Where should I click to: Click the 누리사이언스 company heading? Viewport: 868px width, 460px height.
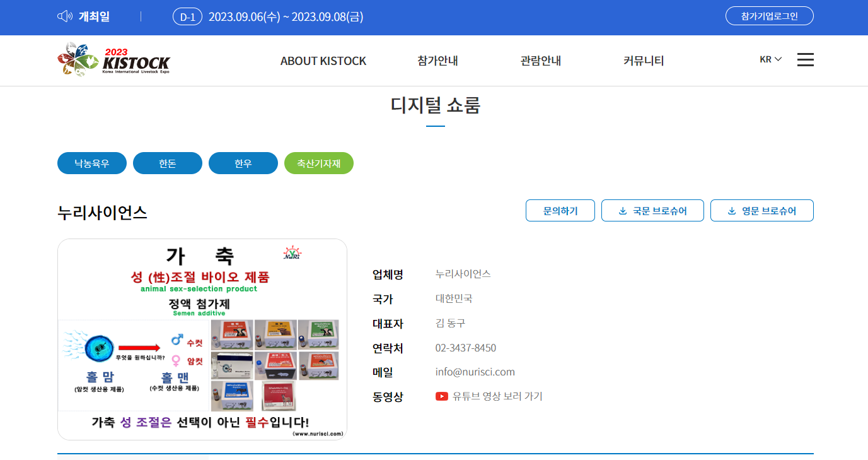pos(102,213)
